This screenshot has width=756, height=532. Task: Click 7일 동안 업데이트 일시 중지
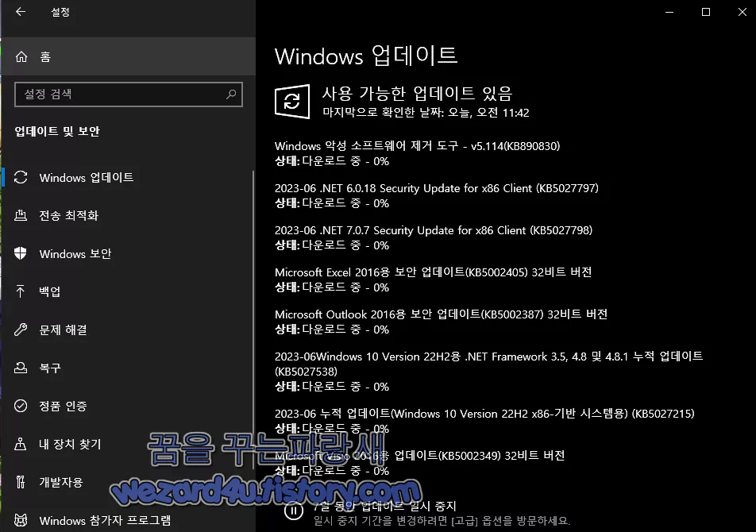click(x=384, y=506)
